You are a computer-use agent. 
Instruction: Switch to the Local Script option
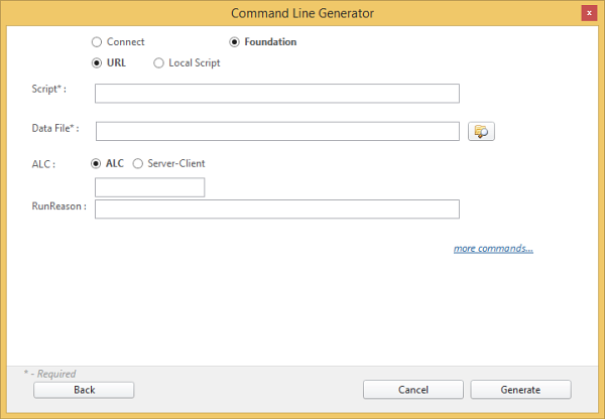159,63
